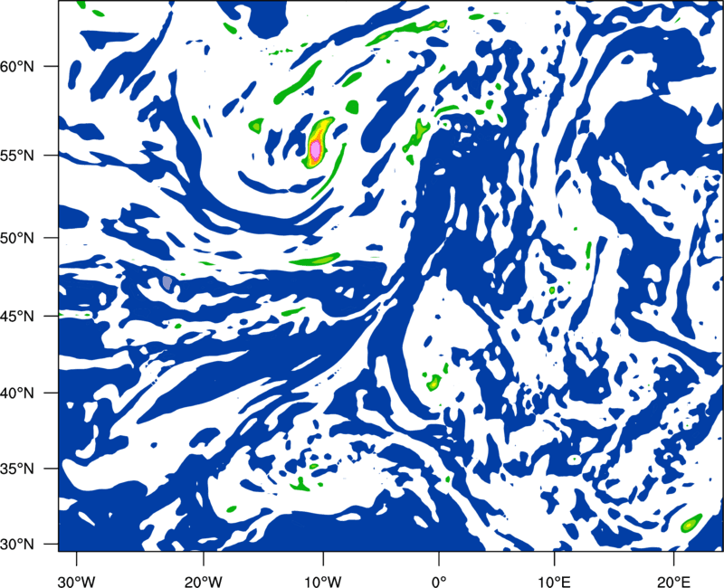Click the 45°N latitude label

17,316
